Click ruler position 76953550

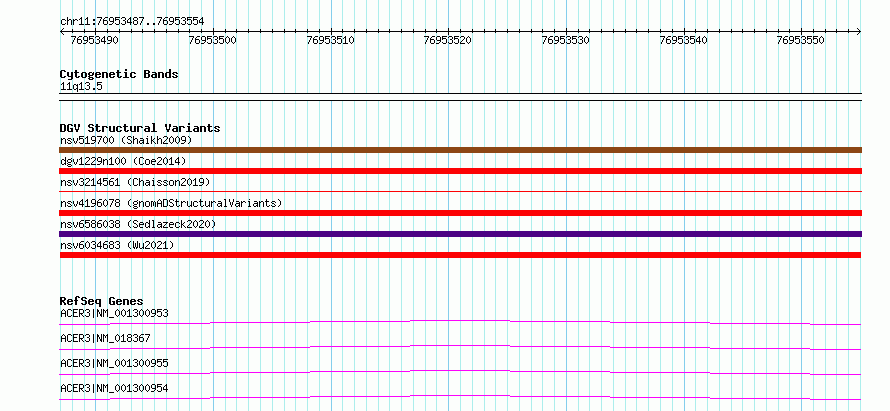tap(801, 40)
